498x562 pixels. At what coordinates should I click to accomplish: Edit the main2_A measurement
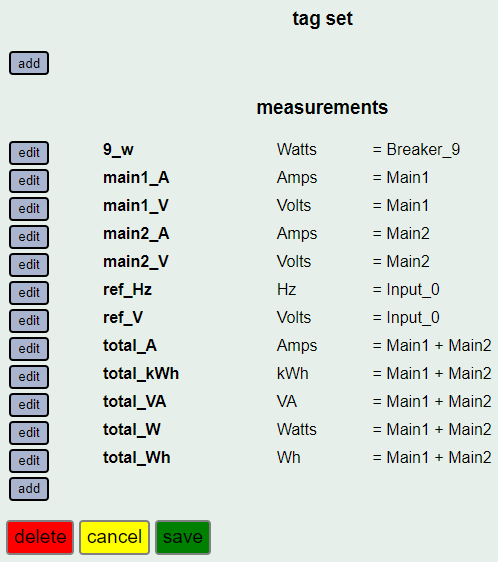pos(29,237)
